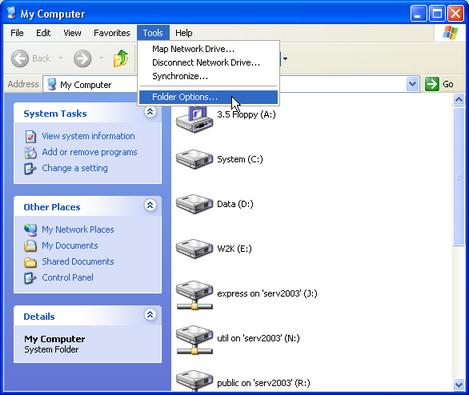Collapse the Other Places panel
The height and width of the screenshot is (395, 469).
tap(150, 205)
